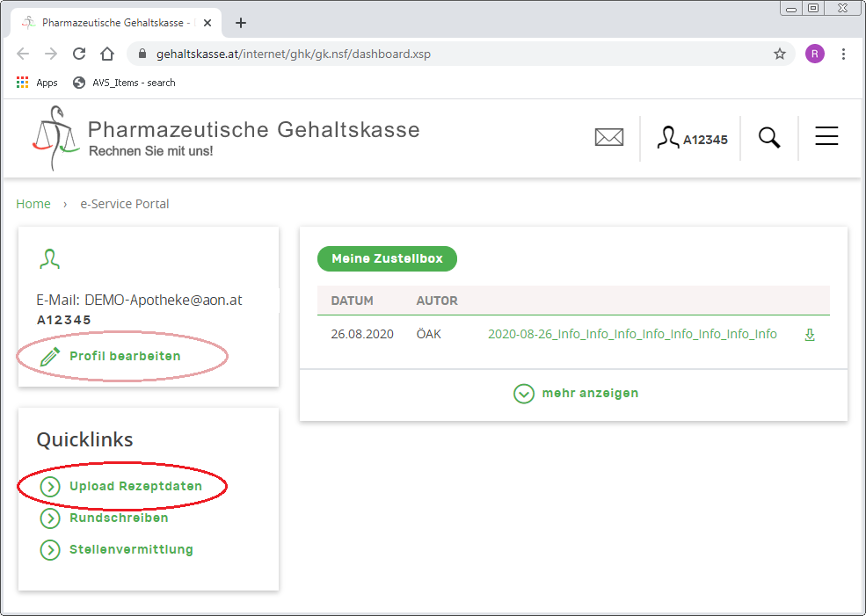
Task: Click Profil bearbeiten link
Action: 124,356
